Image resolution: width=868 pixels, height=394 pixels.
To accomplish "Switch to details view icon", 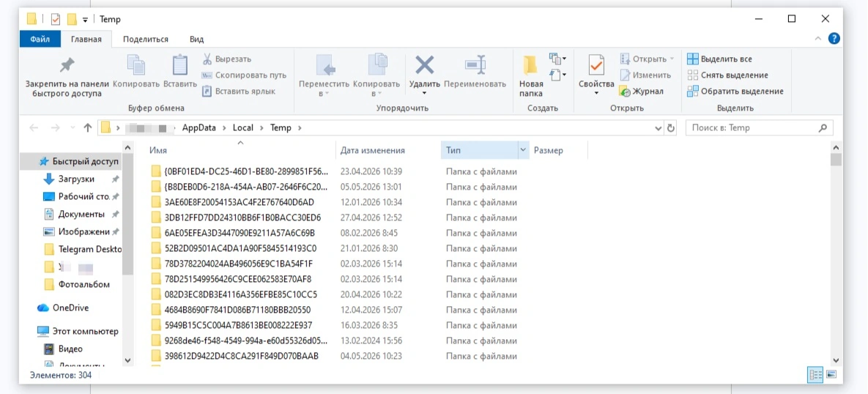I will (x=815, y=375).
